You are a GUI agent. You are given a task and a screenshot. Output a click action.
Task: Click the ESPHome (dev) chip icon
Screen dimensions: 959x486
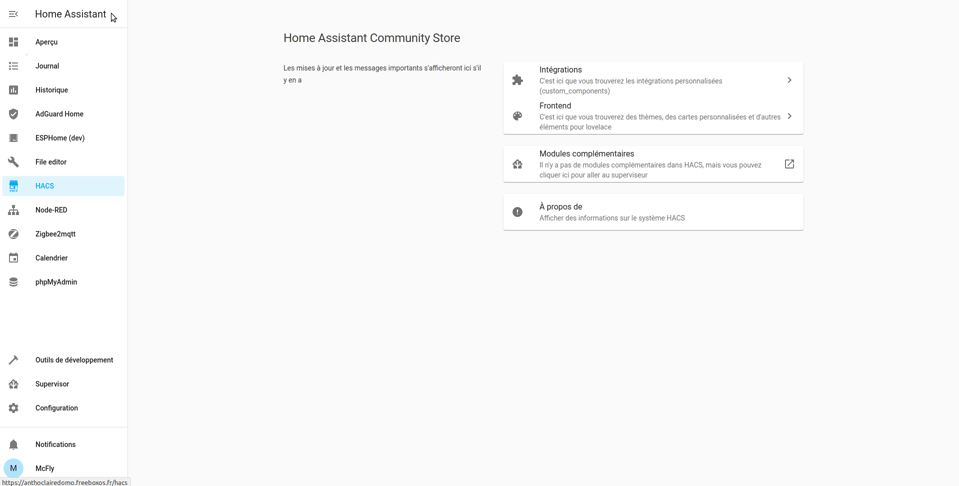(x=13, y=138)
